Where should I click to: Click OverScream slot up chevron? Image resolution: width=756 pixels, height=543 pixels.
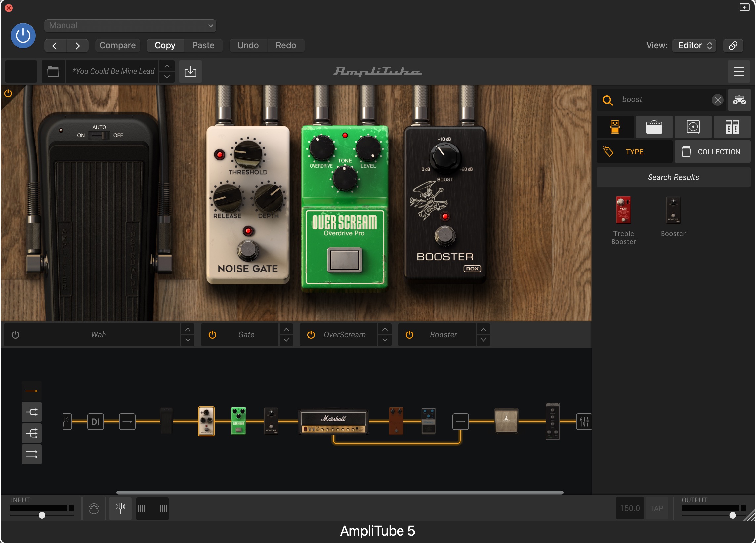(385, 330)
